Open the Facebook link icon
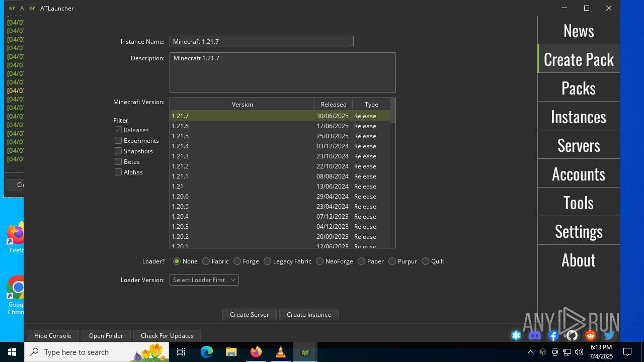This screenshot has width=644, height=362. 553,335
